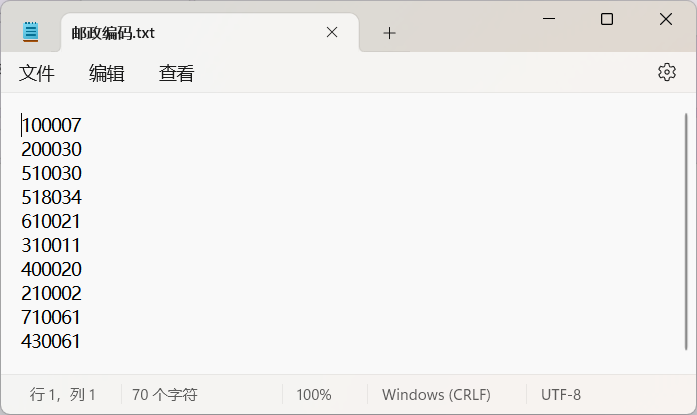Open the settings gear icon
697x415 pixels.
[667, 72]
